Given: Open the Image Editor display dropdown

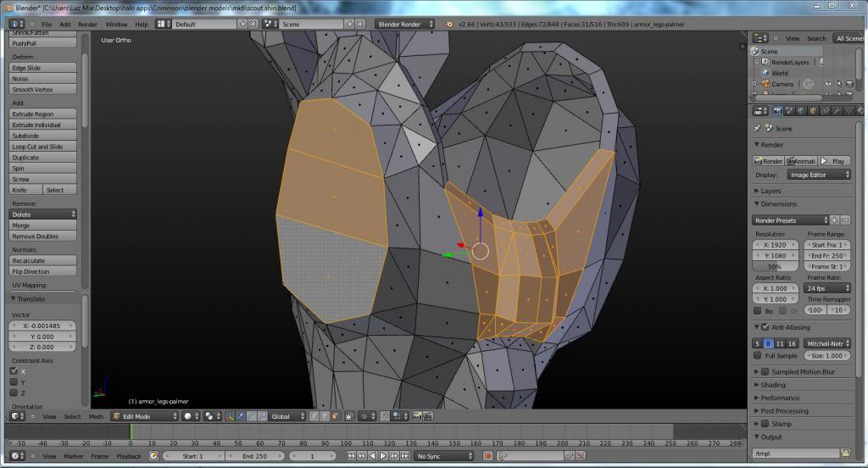Looking at the screenshot, I should 819,175.
